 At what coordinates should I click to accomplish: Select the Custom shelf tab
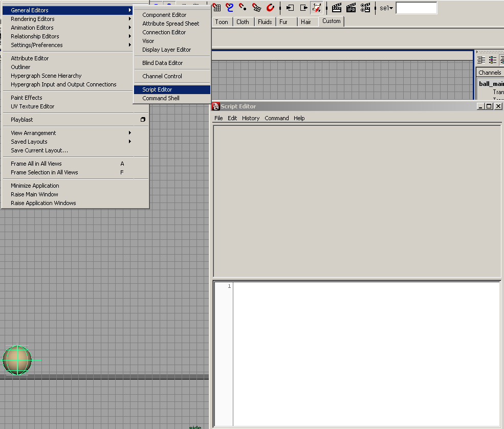point(332,21)
